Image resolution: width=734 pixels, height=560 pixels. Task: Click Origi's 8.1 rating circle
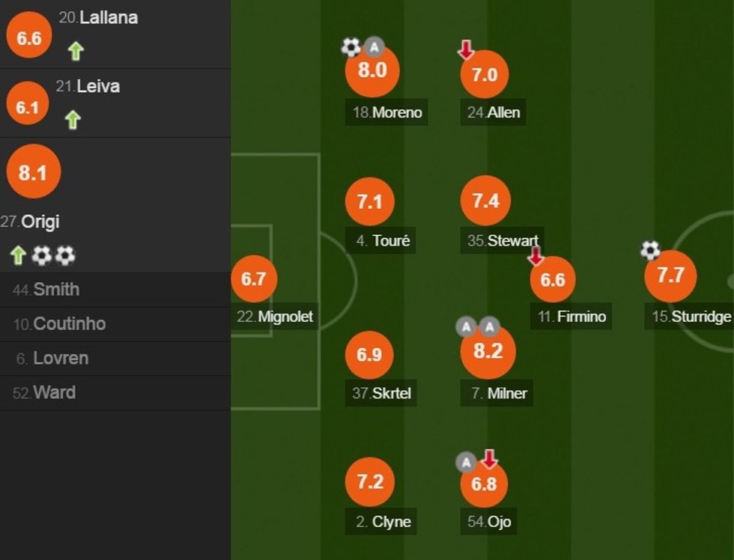point(33,173)
